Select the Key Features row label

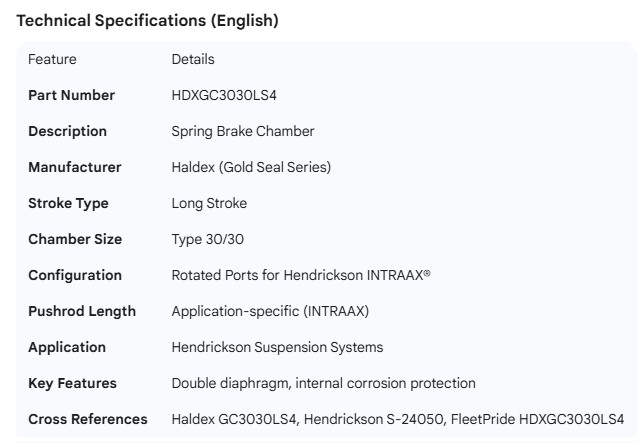72,383
